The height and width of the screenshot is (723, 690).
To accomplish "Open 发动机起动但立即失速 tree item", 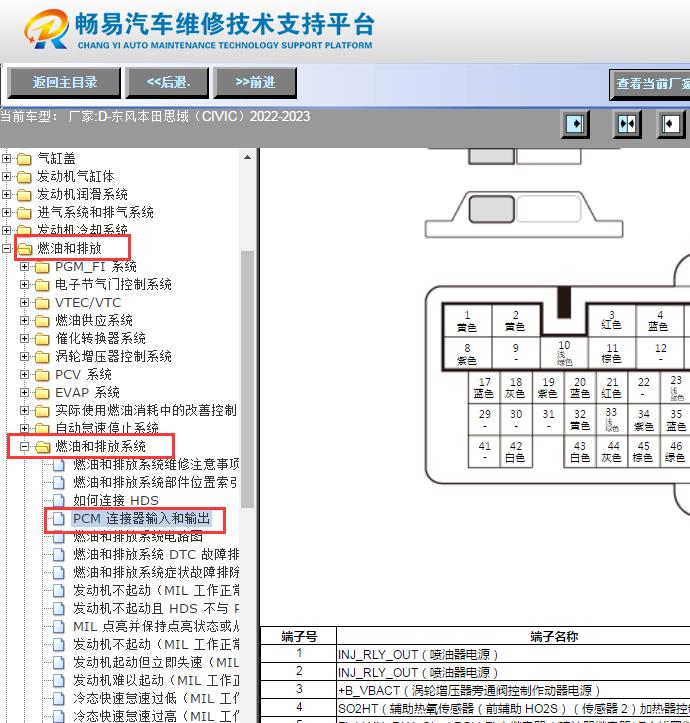I will tap(156, 662).
